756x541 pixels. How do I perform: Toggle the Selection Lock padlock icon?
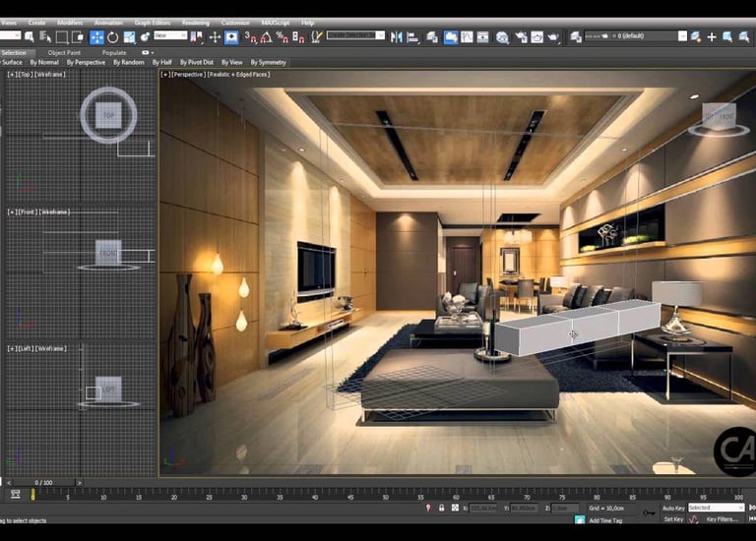pyautogui.click(x=442, y=508)
